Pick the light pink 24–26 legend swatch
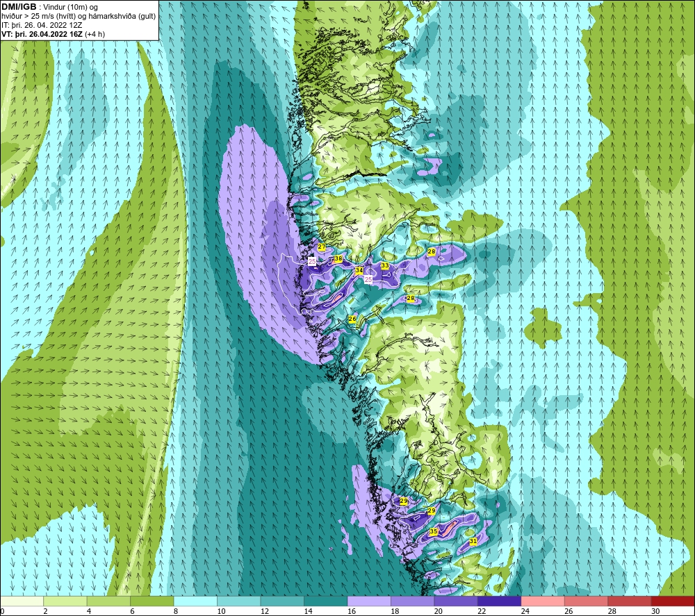The width and height of the screenshot is (695, 616). tap(543, 601)
